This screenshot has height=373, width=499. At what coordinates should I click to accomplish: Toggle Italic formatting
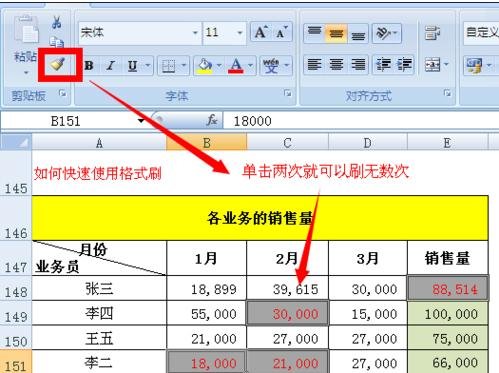pyautogui.click(x=111, y=66)
